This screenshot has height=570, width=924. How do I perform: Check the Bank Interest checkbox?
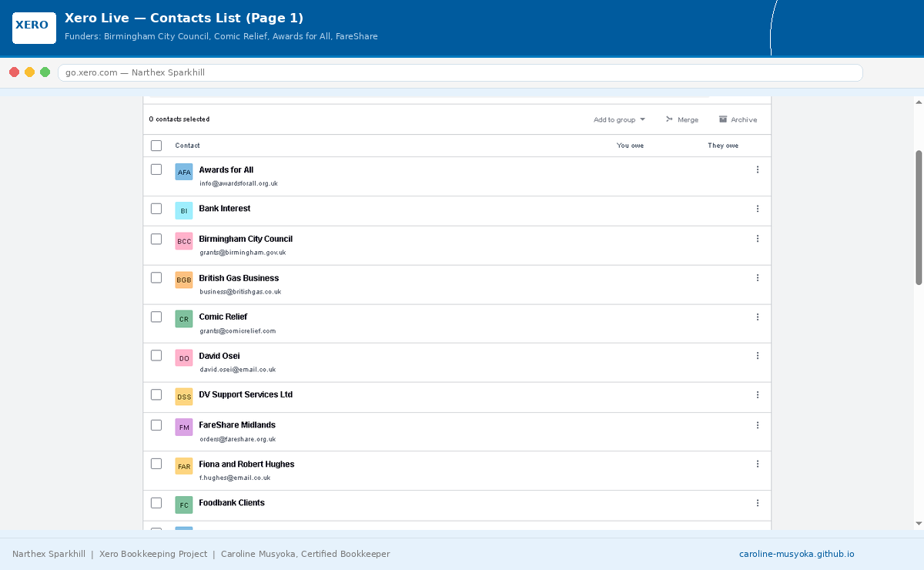click(156, 209)
